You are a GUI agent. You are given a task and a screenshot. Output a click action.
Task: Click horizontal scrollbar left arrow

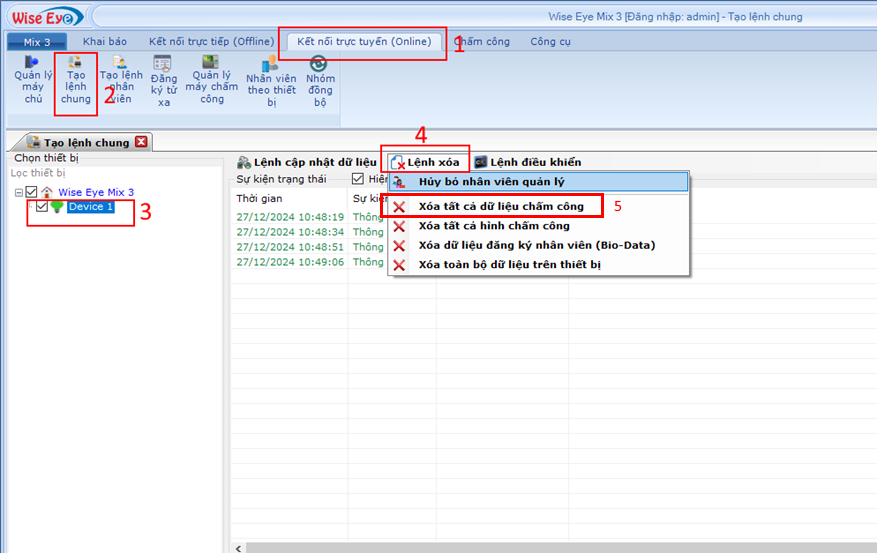(238, 548)
